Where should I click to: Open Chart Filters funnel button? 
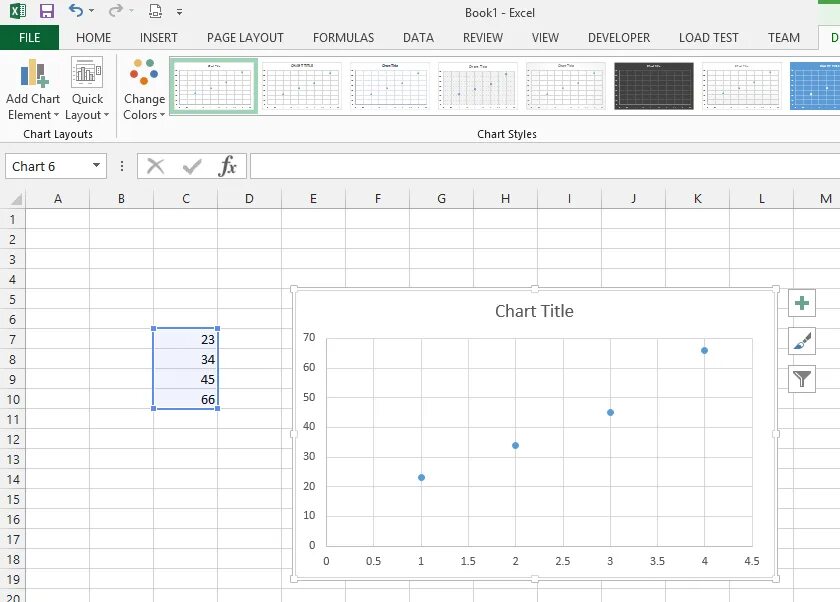[802, 379]
